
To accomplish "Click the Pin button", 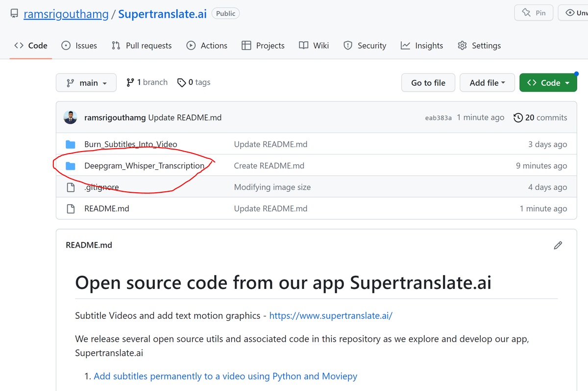I will [x=534, y=13].
